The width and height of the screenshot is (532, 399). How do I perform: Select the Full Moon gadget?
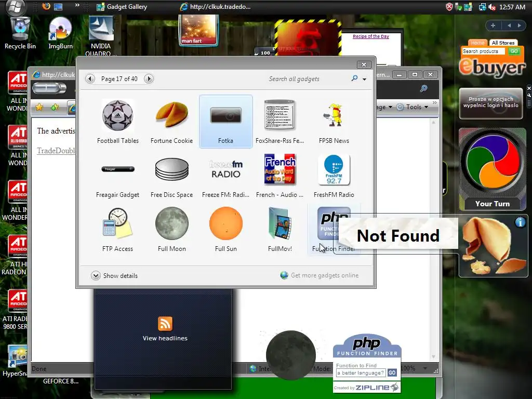(x=171, y=230)
